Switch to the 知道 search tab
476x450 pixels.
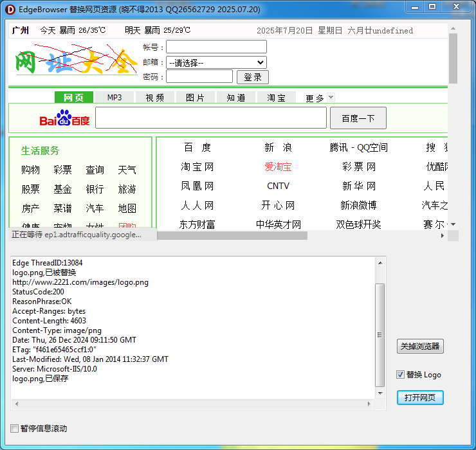pyautogui.click(x=236, y=98)
